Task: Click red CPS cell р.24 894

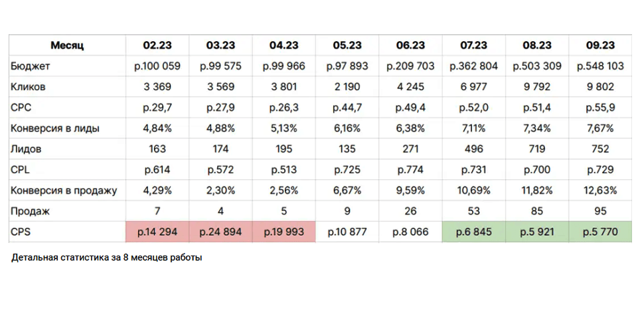Action: point(220,232)
